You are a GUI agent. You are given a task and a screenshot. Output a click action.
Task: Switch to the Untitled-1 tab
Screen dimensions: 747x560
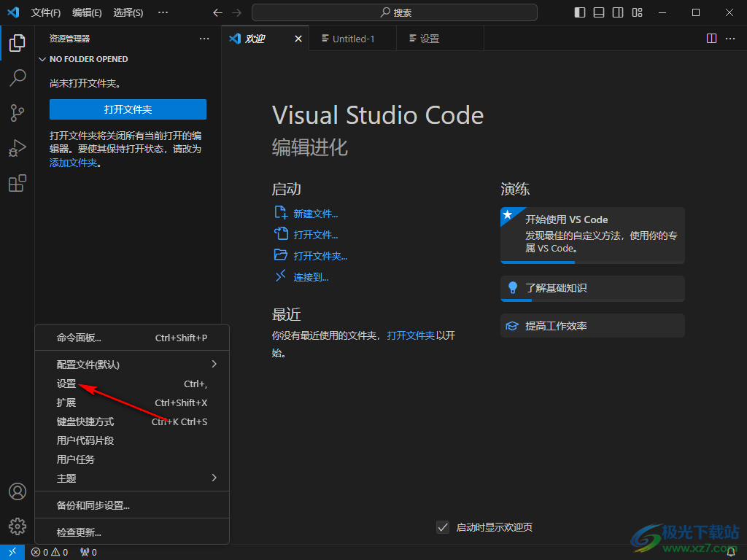pos(352,39)
